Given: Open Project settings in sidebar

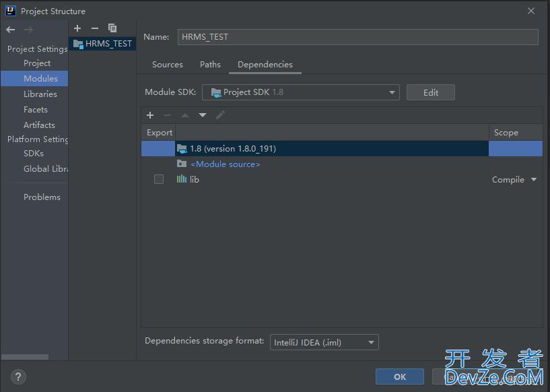Looking at the screenshot, I should pyautogui.click(x=37, y=63).
